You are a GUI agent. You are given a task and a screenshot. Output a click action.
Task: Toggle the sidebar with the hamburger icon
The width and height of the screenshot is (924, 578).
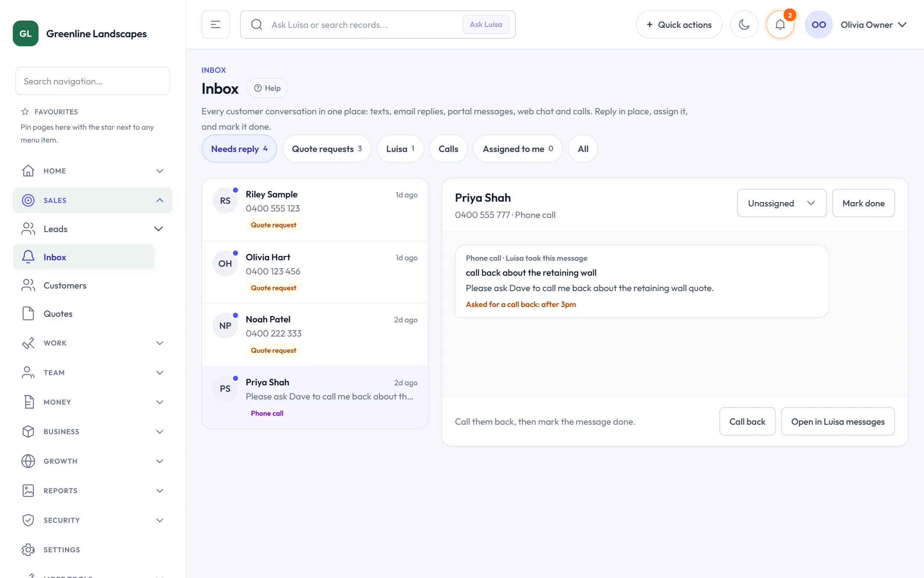(x=216, y=24)
